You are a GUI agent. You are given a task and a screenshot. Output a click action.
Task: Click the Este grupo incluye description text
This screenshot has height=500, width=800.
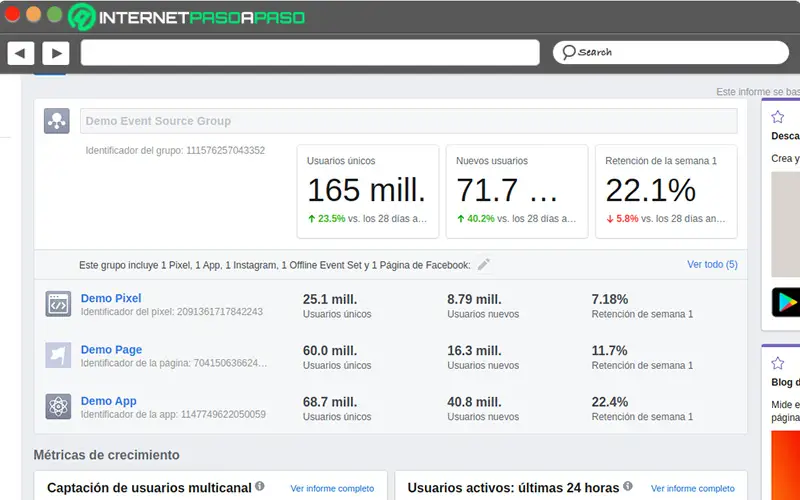pos(274,265)
